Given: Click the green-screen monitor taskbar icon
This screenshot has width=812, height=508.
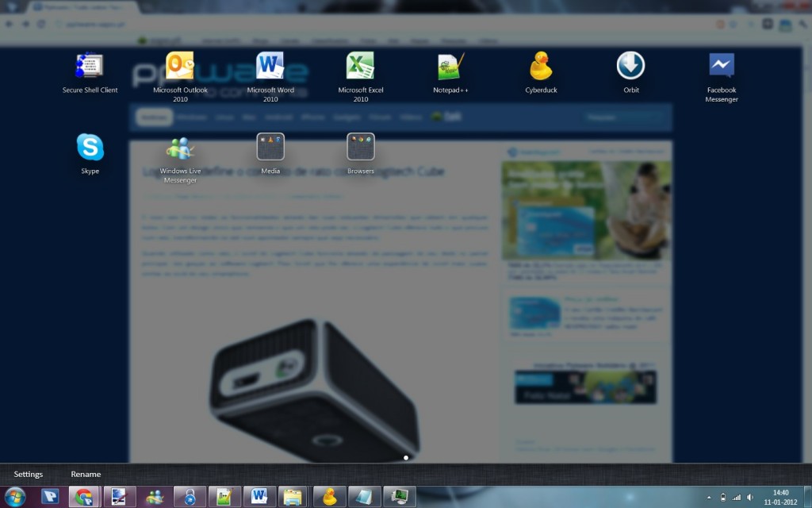Looking at the screenshot, I should tap(400, 497).
